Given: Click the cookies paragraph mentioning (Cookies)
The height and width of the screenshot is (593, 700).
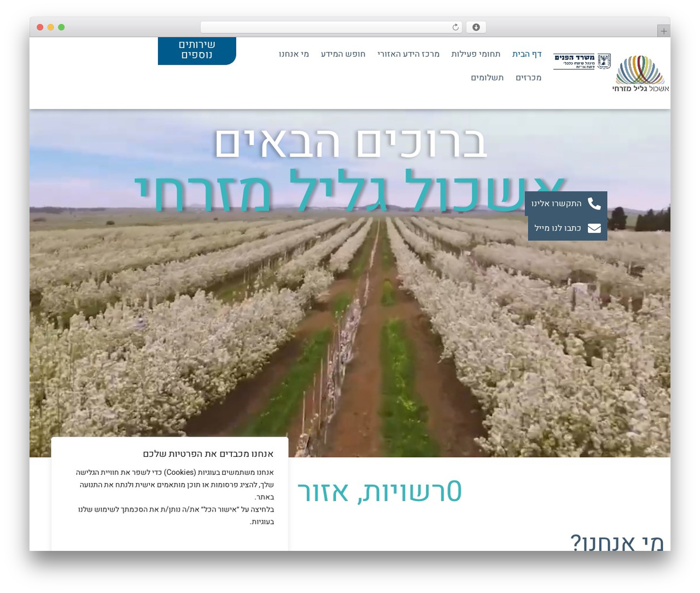Looking at the screenshot, I should tap(175, 485).
